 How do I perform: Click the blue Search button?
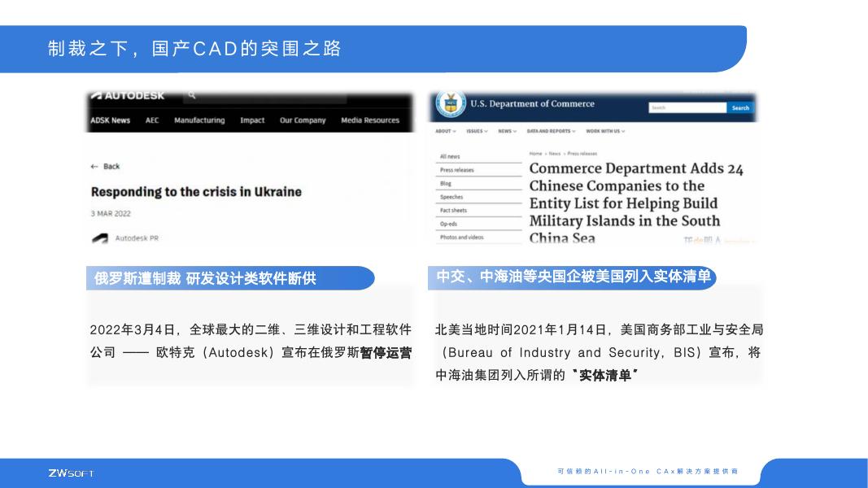[740, 108]
